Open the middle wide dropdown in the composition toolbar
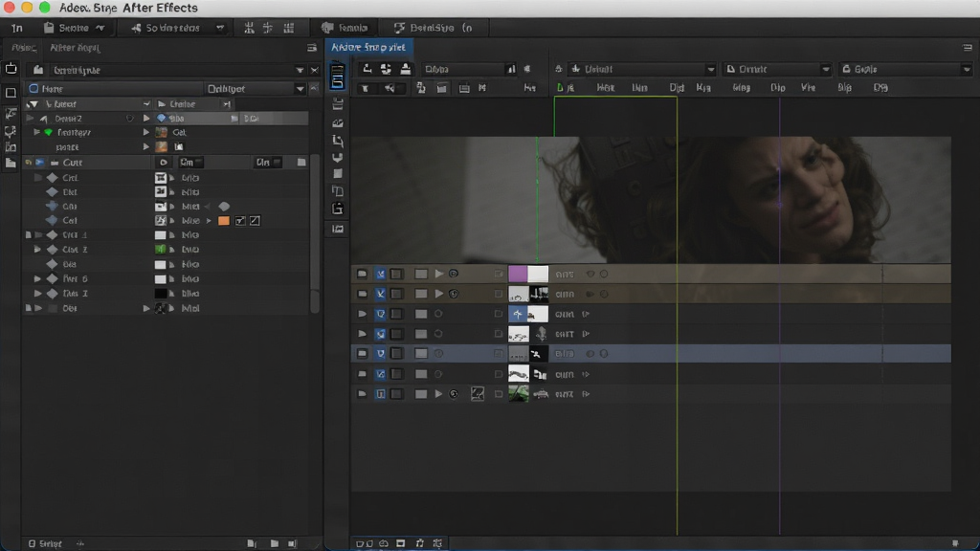Viewport: 980px width, 551px height. click(777, 69)
